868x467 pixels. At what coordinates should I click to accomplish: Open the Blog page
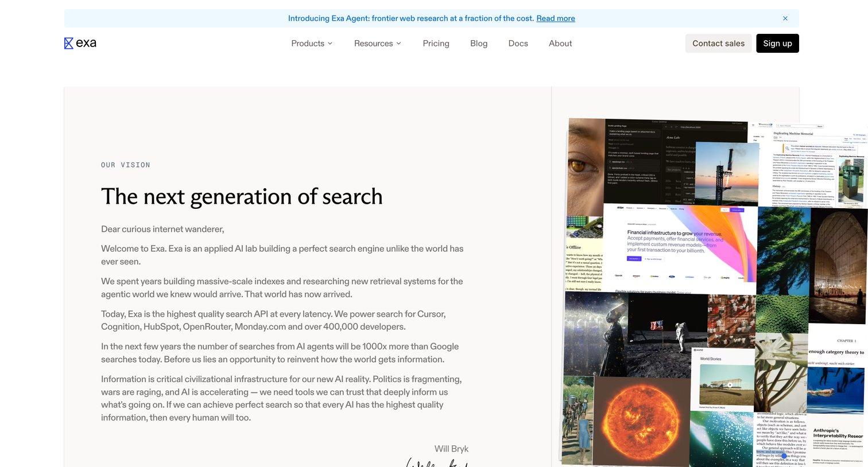tap(479, 44)
